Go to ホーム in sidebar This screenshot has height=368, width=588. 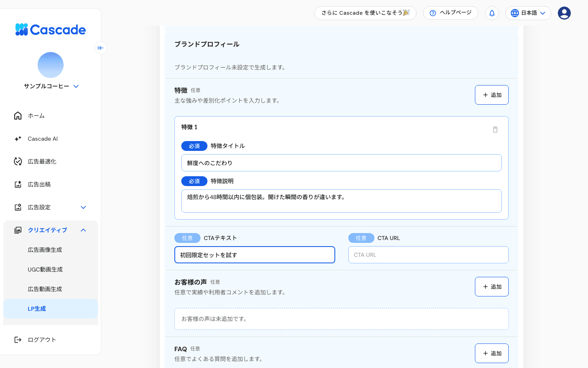[x=51, y=116]
